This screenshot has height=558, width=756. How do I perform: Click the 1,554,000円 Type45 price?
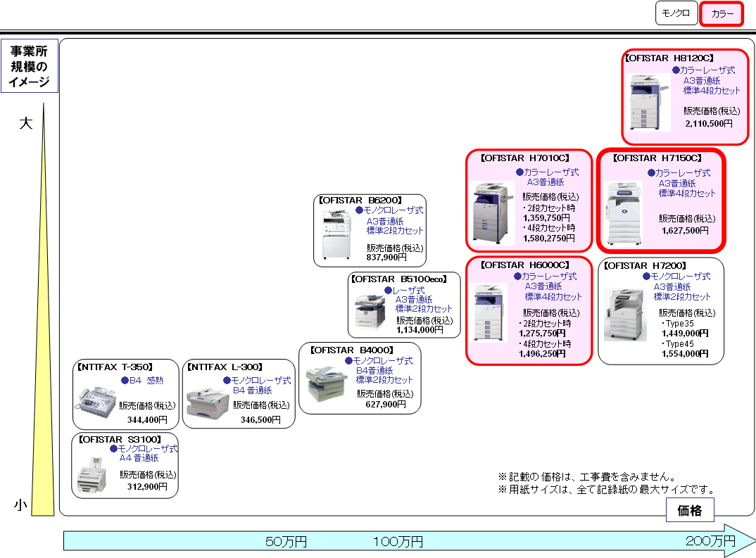tap(685, 354)
